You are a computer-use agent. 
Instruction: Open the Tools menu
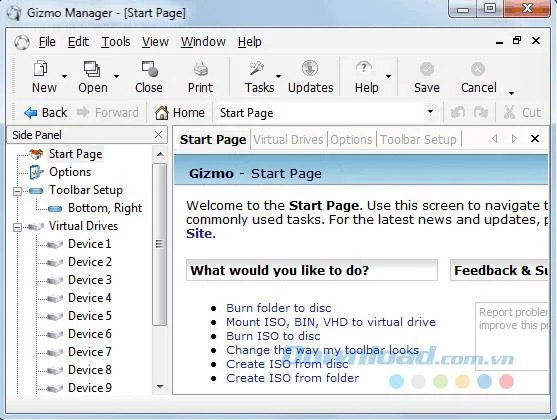tap(116, 42)
